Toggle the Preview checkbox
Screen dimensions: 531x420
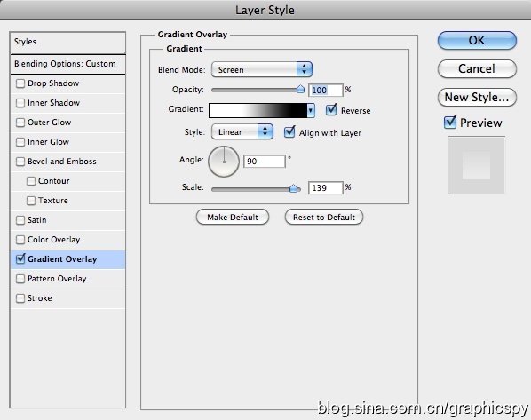coord(450,122)
